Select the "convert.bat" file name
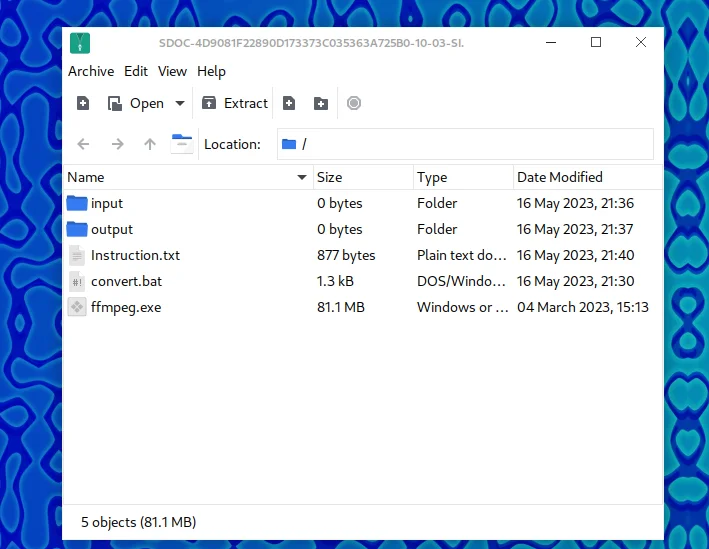 click(126, 281)
